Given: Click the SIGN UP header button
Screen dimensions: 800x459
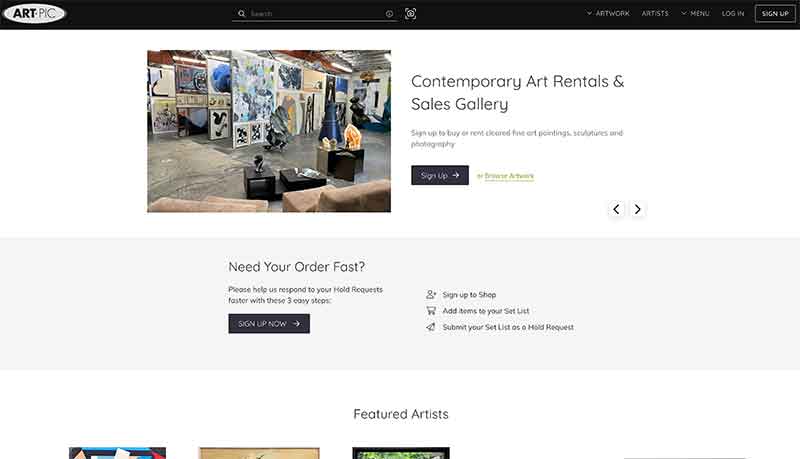Looking at the screenshot, I should click(775, 14).
